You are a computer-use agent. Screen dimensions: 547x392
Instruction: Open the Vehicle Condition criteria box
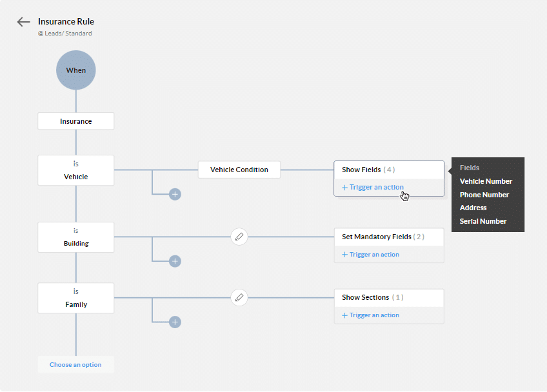[x=239, y=169]
